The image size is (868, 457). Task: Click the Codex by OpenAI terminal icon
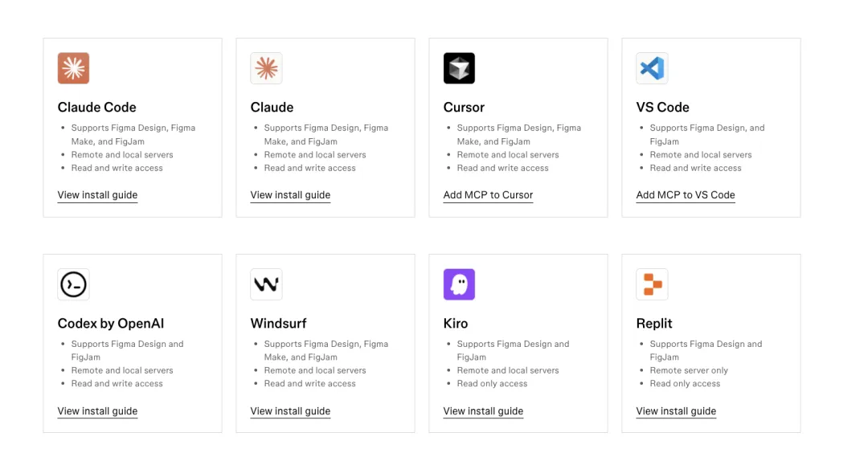pos(73,284)
